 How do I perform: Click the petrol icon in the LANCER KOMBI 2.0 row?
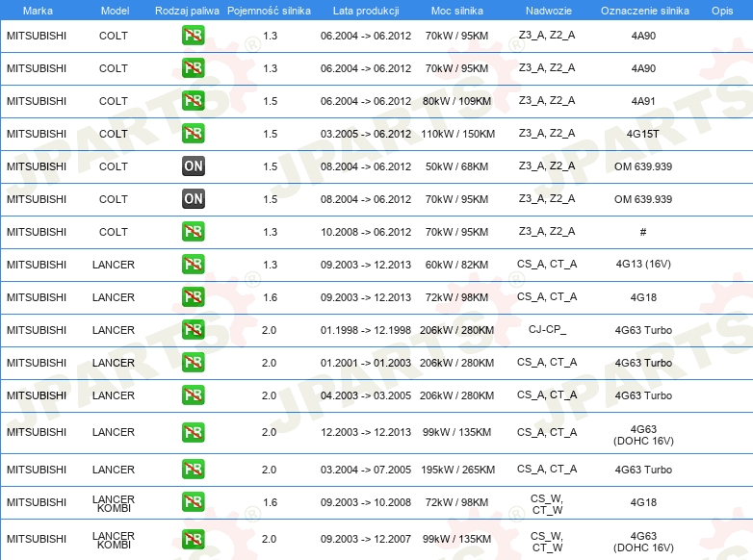[193, 539]
